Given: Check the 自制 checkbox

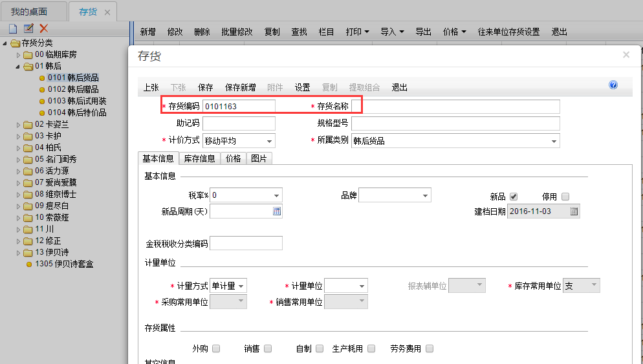Looking at the screenshot, I should coord(320,348).
